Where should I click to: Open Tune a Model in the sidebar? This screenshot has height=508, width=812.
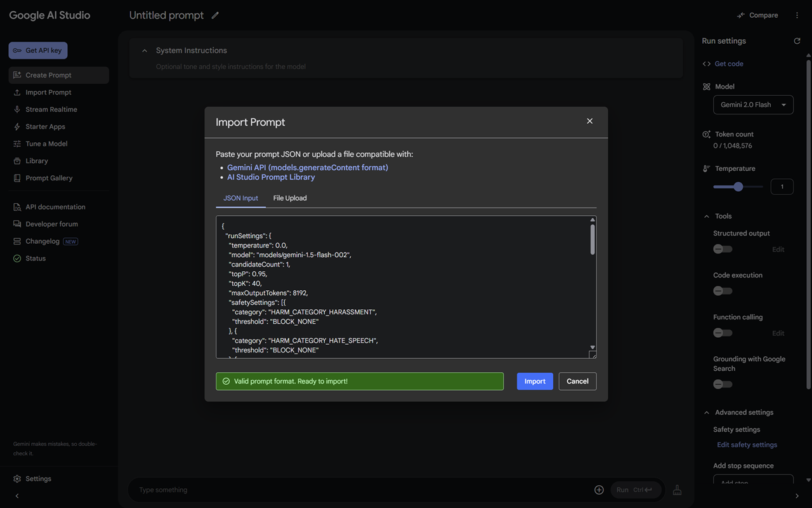pos(59,144)
